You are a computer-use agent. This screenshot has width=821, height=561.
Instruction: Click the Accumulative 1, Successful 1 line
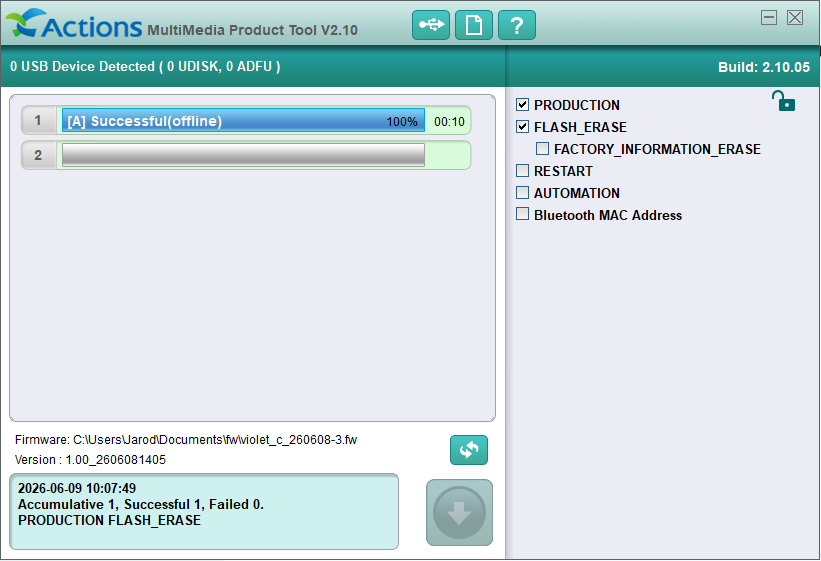141,504
